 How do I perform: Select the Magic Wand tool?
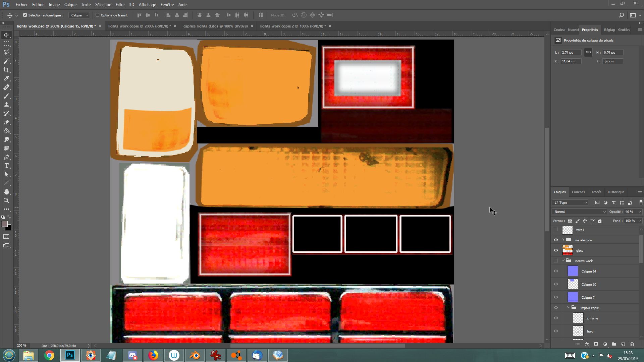pyautogui.click(x=6, y=61)
